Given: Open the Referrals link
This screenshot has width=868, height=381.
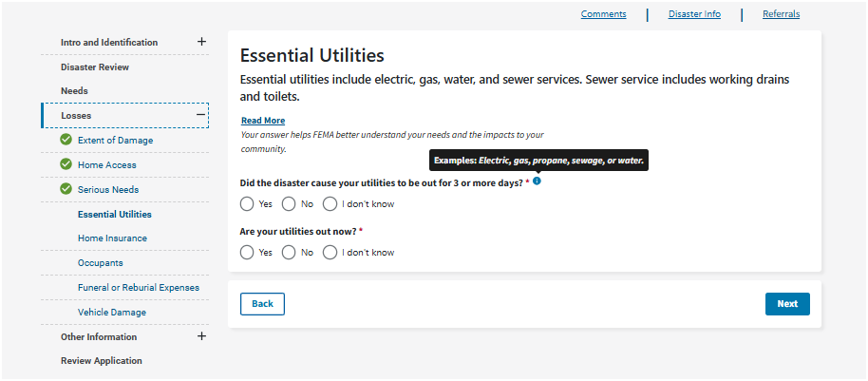Looking at the screenshot, I should [781, 14].
